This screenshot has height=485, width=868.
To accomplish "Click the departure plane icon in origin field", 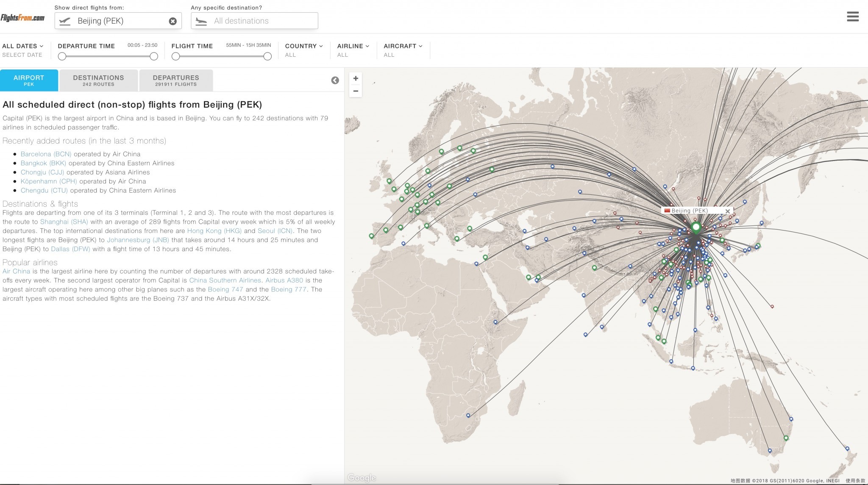I will (65, 21).
